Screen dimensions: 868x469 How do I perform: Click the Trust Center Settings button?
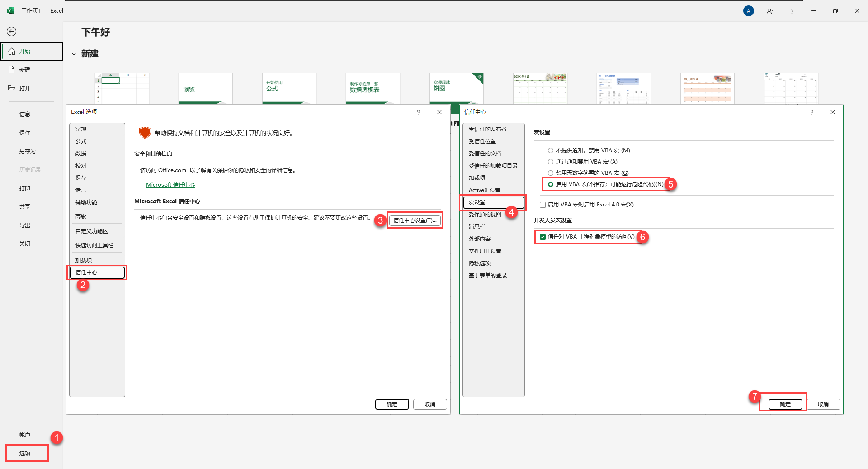coord(415,220)
